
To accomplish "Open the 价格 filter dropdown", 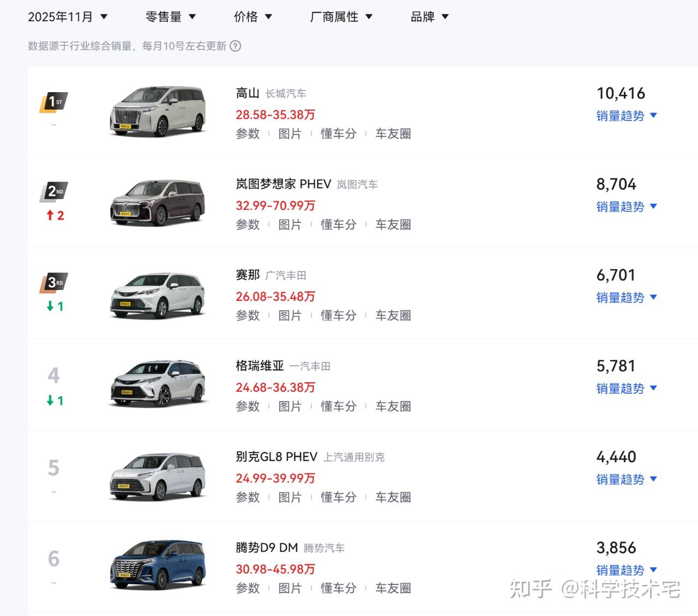I will (x=253, y=16).
